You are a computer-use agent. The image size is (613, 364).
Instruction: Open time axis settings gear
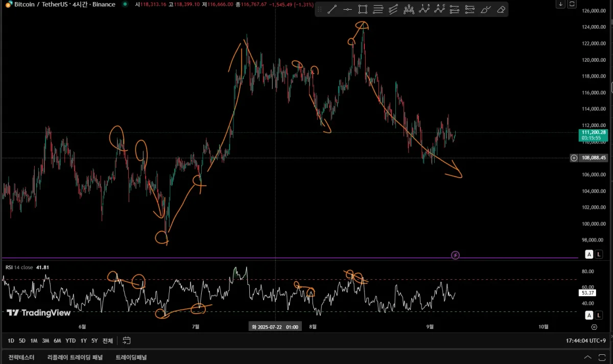[594, 327]
